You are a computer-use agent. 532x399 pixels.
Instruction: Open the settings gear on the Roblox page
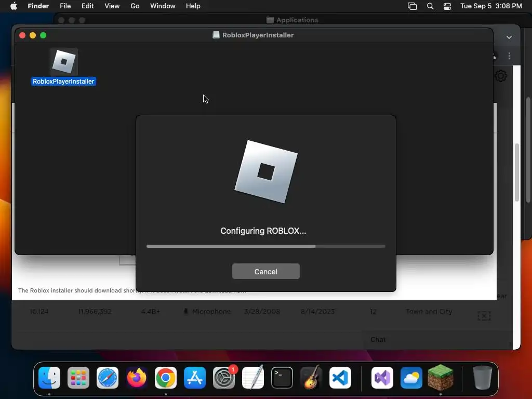[x=501, y=76]
